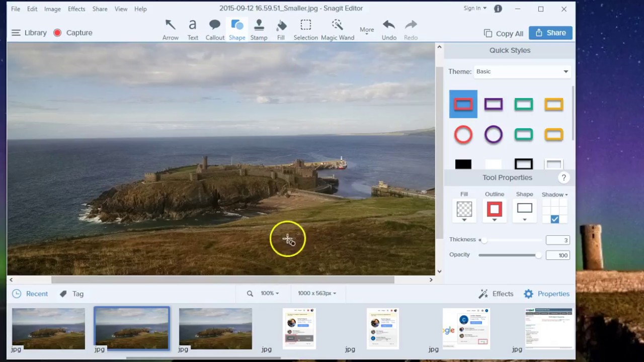Undo the last action
644x362 pixels.
coord(388,30)
